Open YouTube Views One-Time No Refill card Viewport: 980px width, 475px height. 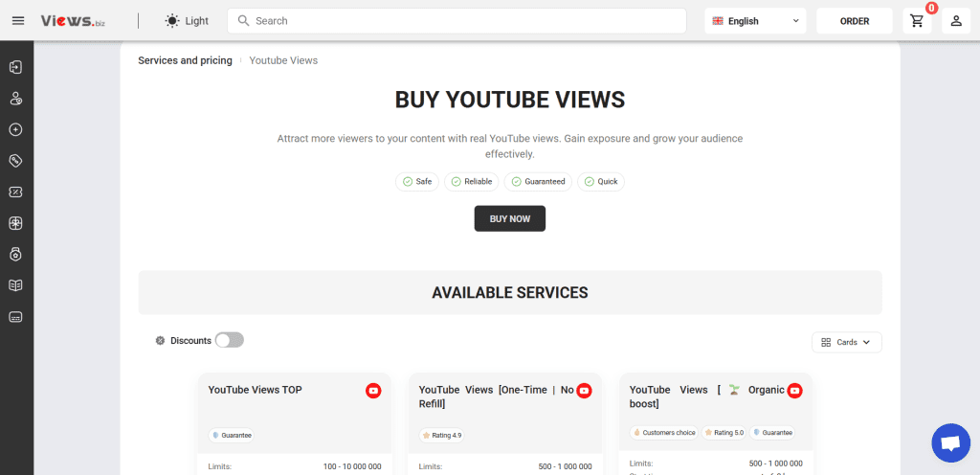(497, 396)
